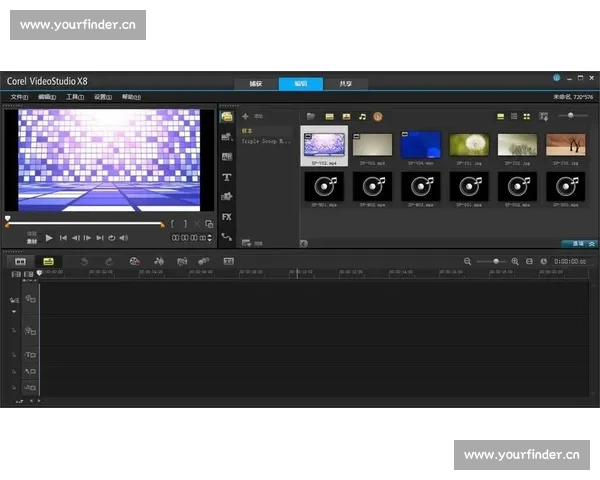600x480 pixels.
Task: Open the Media library panel icon
Action: tap(227, 117)
